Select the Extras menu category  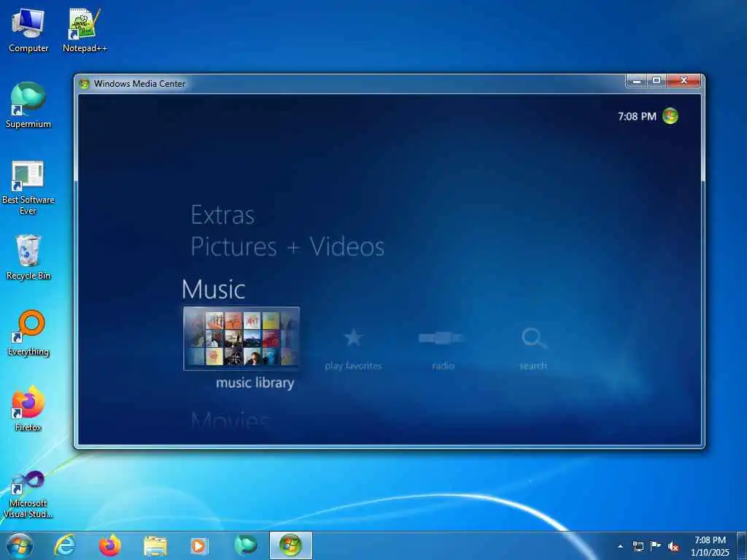point(222,215)
